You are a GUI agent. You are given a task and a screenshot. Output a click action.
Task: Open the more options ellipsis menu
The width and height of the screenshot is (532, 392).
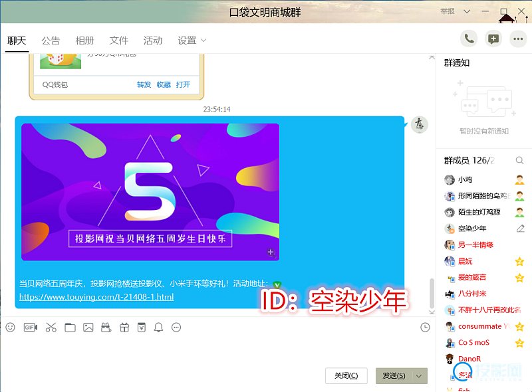tap(518, 39)
